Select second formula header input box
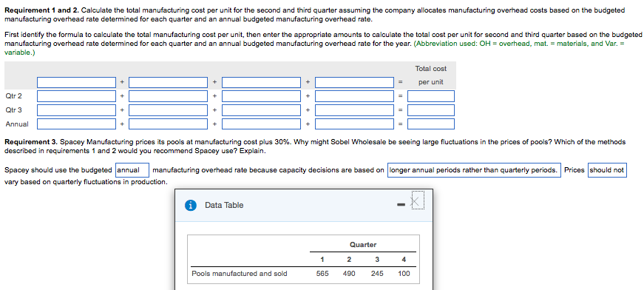Viewport: 644px width, 290px height. [x=169, y=82]
